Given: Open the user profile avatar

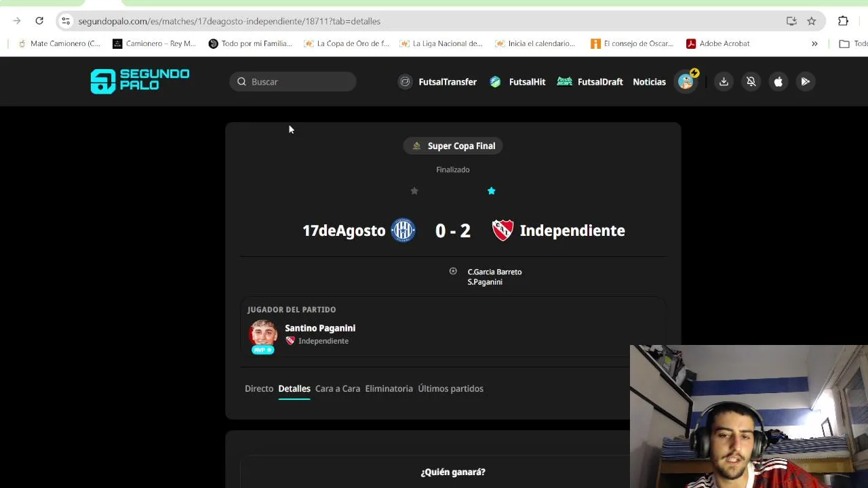Looking at the screenshot, I should coord(686,81).
